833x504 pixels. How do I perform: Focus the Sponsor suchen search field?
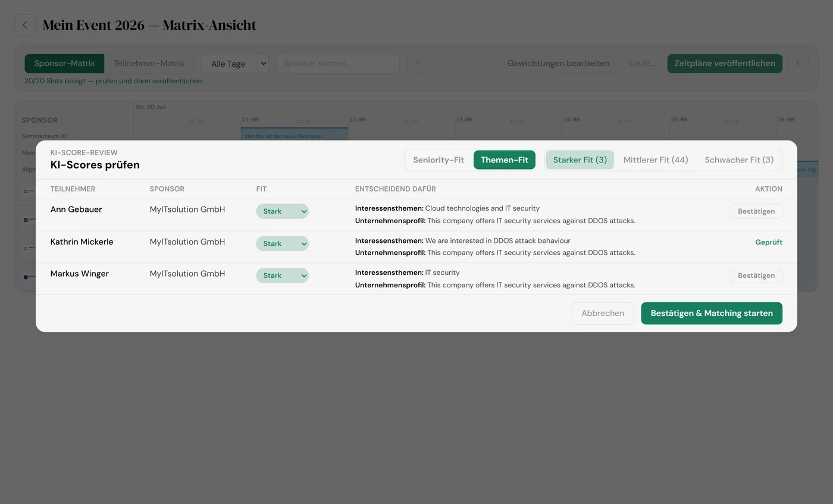338,64
